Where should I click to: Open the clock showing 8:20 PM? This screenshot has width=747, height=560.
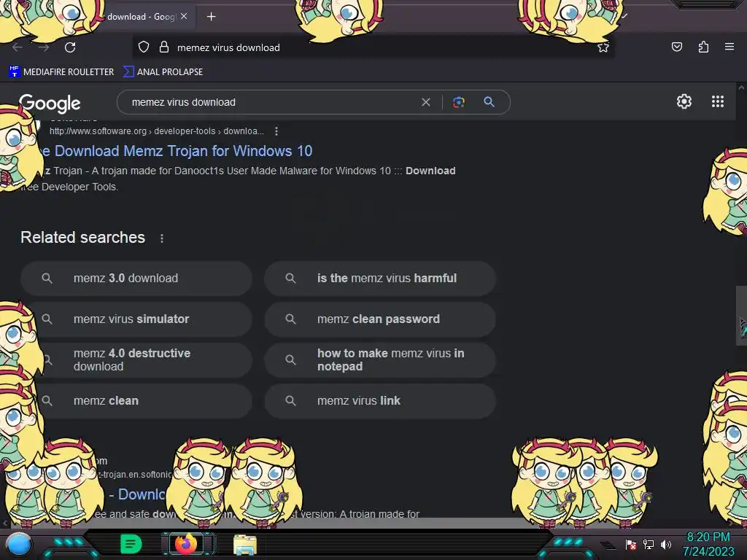click(x=708, y=544)
